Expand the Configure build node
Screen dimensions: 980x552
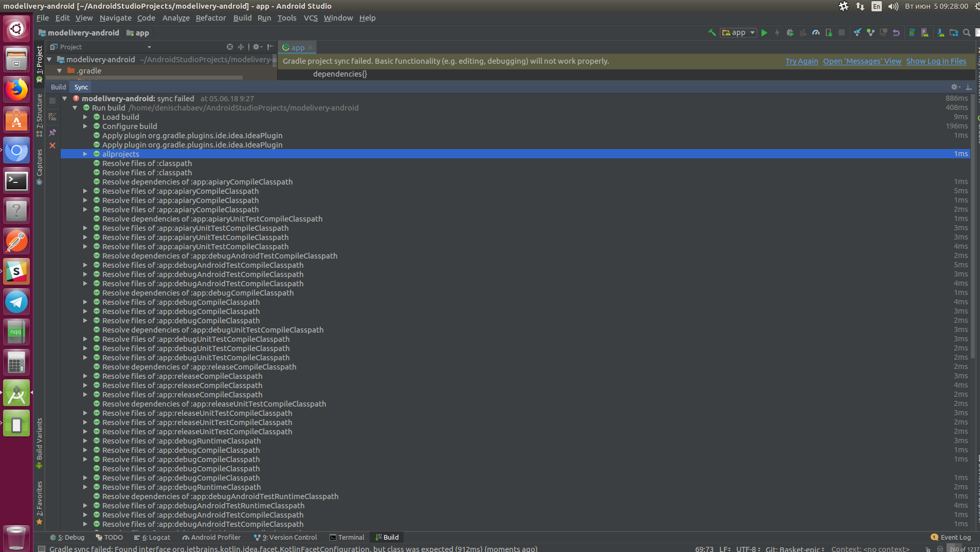coord(85,126)
